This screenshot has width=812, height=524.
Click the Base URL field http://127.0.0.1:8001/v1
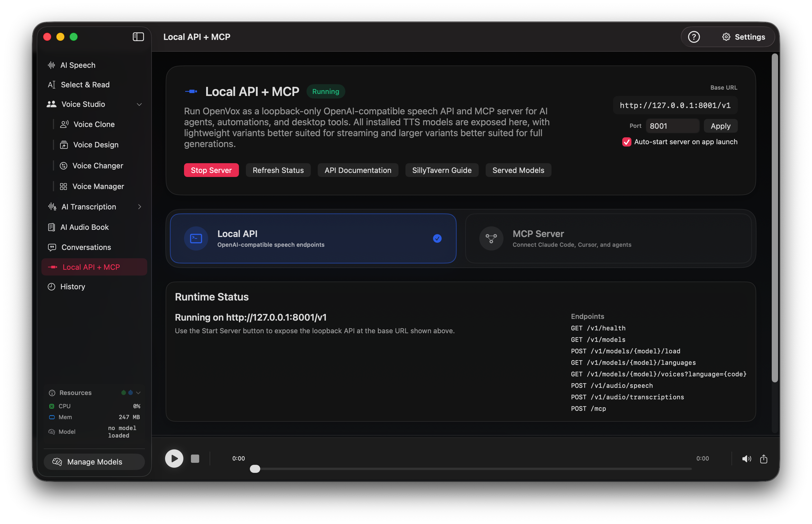[x=675, y=105]
